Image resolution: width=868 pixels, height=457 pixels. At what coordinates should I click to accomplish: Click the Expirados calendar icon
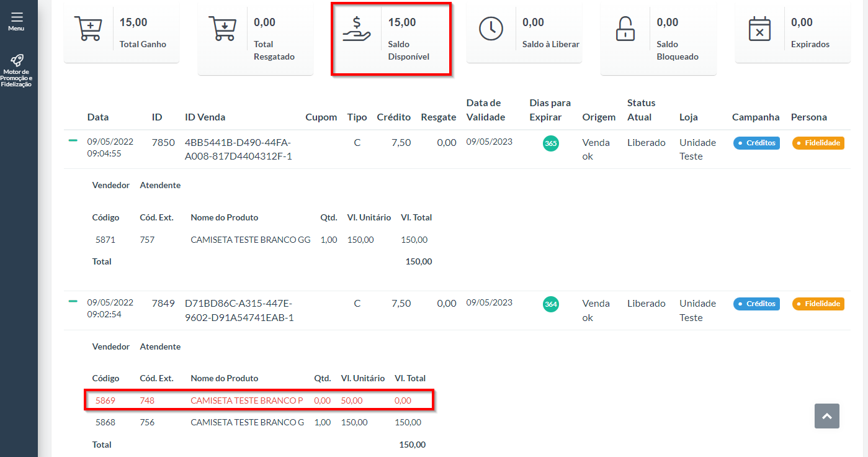tap(759, 29)
